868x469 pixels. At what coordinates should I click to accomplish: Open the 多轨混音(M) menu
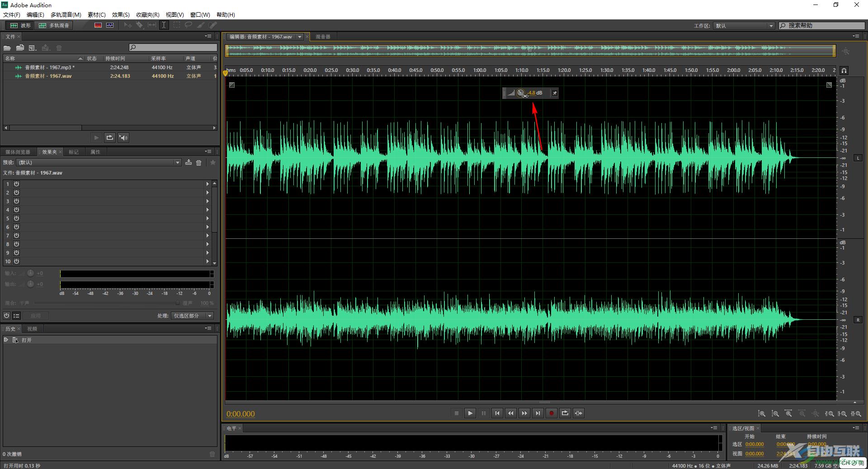coord(66,15)
